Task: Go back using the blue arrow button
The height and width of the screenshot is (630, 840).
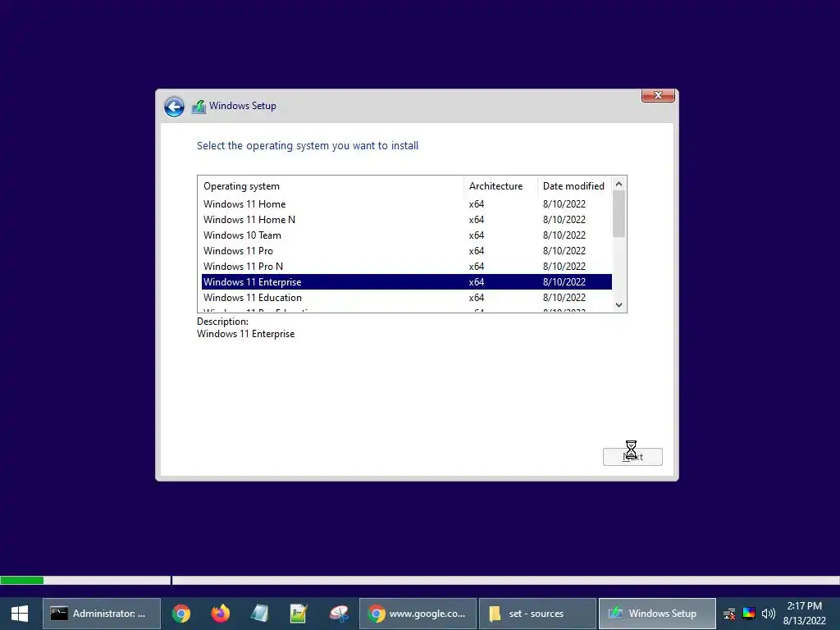Action: [x=174, y=107]
